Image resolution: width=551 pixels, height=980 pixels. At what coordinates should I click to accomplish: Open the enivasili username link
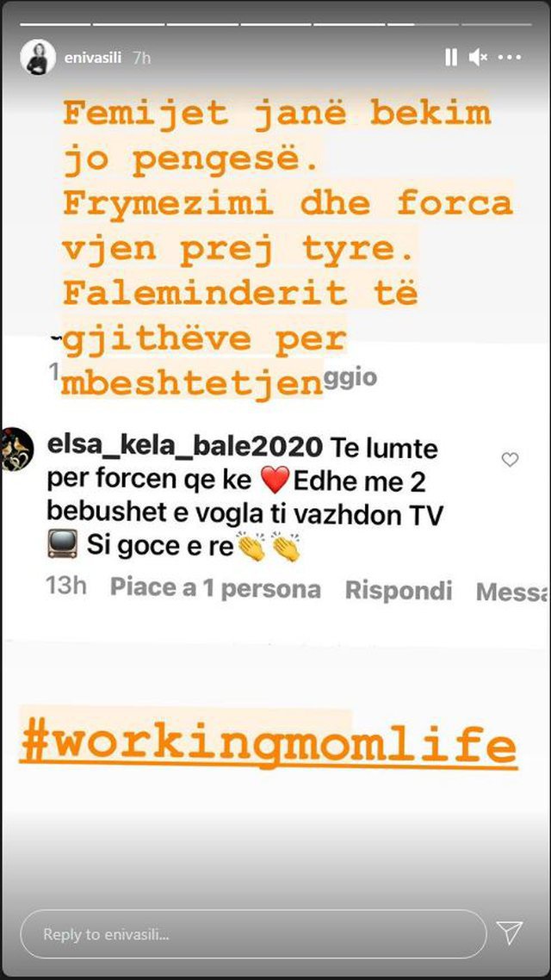pyautogui.click(x=93, y=58)
